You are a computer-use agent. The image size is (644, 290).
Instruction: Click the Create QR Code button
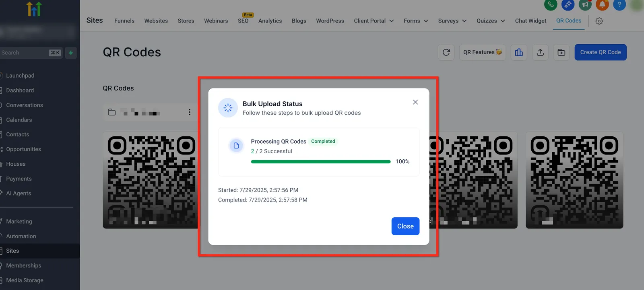(601, 52)
